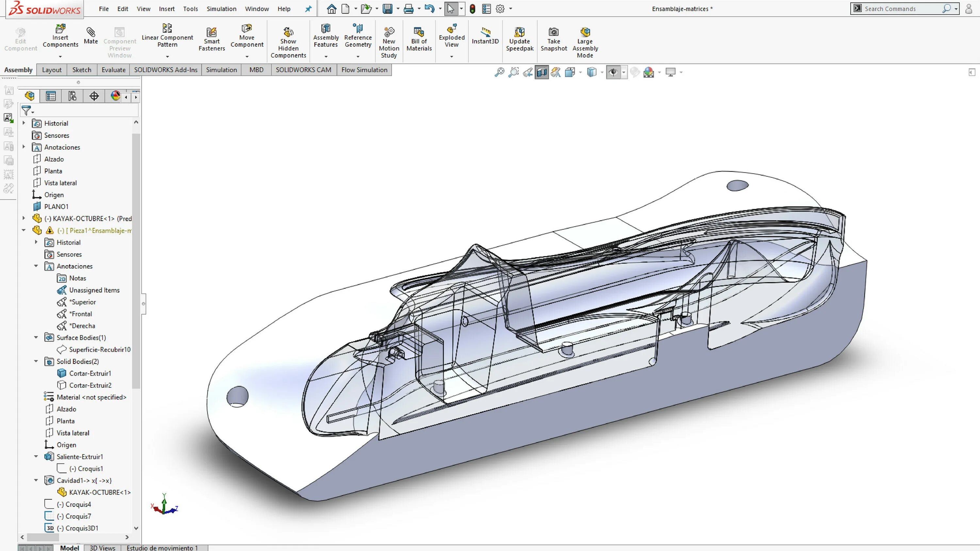
Task: Click Take Snapshot camera icon
Action: 553,32
